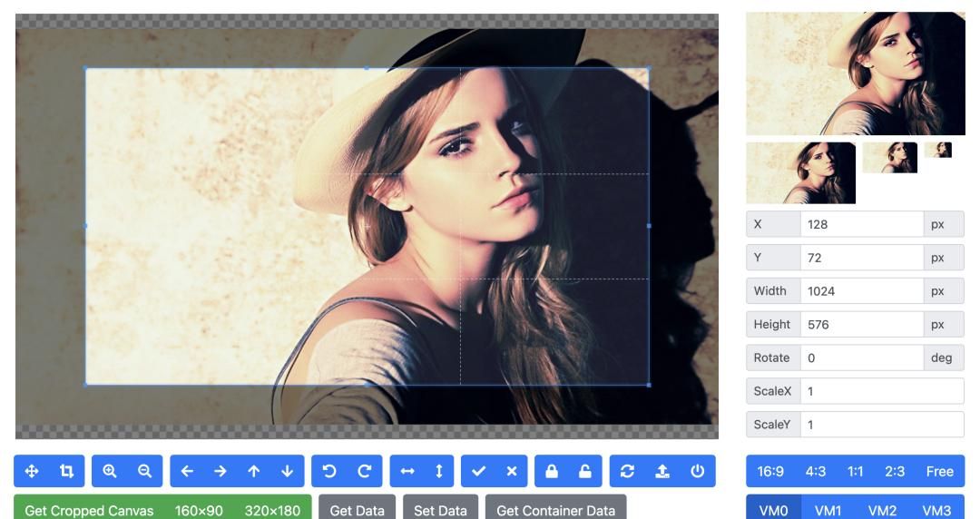The height and width of the screenshot is (519, 980).
Task: Choose the Free aspect ratio option
Action: [939, 471]
